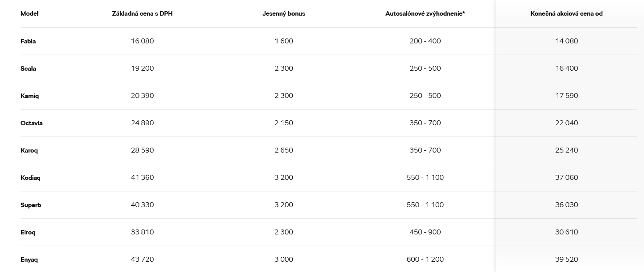Screen dimensions: 644x272
Task: Click Enyaq discount range 600 - 1 200
Action: [x=425, y=259]
